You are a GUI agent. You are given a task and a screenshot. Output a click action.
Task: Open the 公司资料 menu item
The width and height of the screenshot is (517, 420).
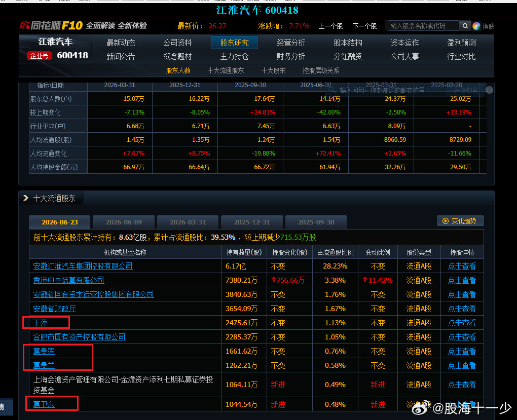[x=177, y=43]
